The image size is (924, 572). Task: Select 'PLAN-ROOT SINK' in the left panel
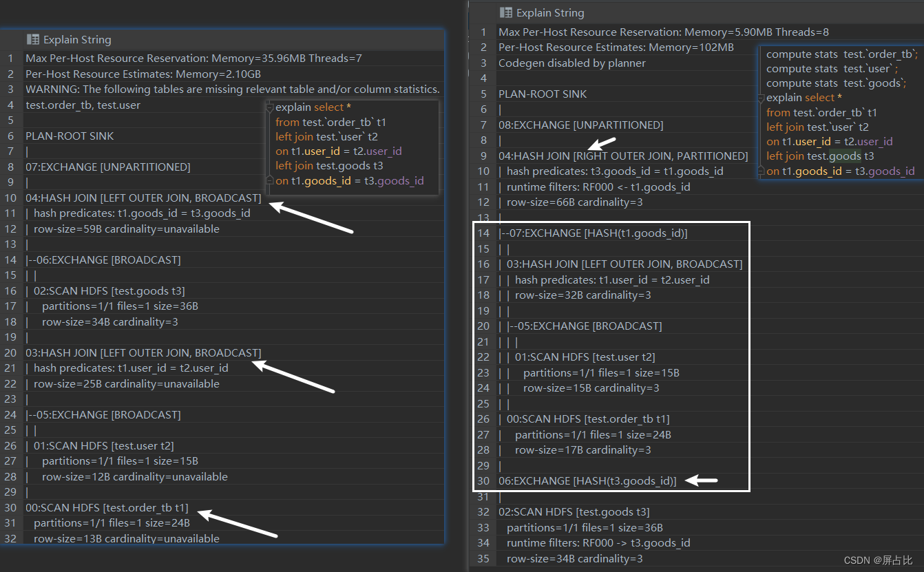[70, 136]
